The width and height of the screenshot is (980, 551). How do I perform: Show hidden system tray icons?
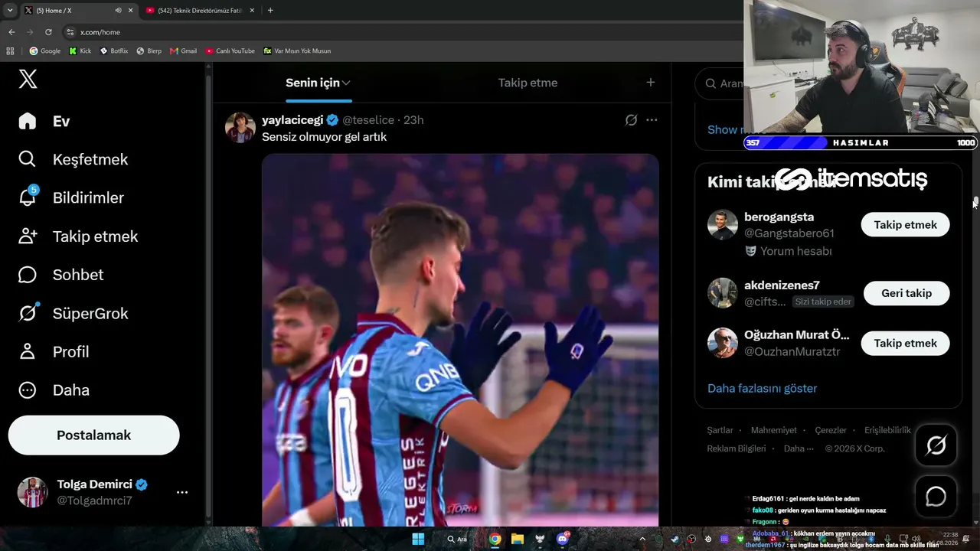642,540
